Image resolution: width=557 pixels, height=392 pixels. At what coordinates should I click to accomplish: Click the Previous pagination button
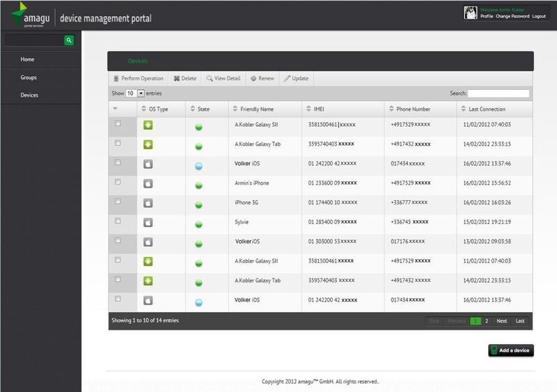click(x=457, y=321)
